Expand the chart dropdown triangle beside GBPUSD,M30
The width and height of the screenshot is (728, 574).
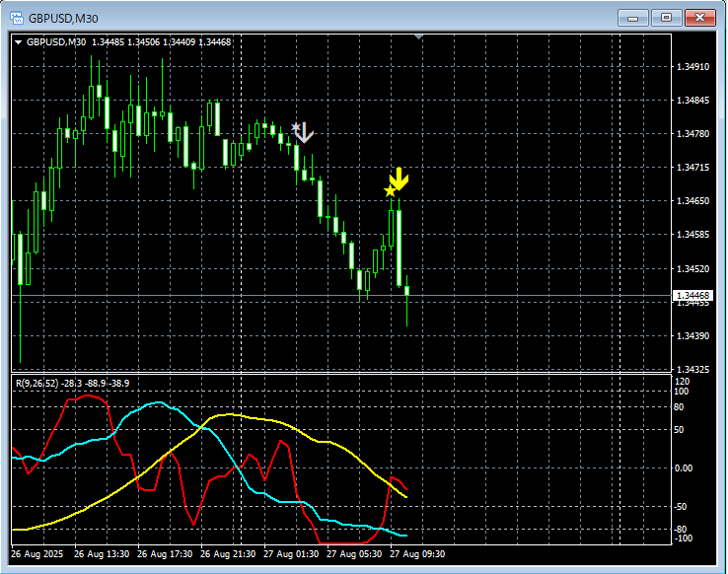click(18, 42)
